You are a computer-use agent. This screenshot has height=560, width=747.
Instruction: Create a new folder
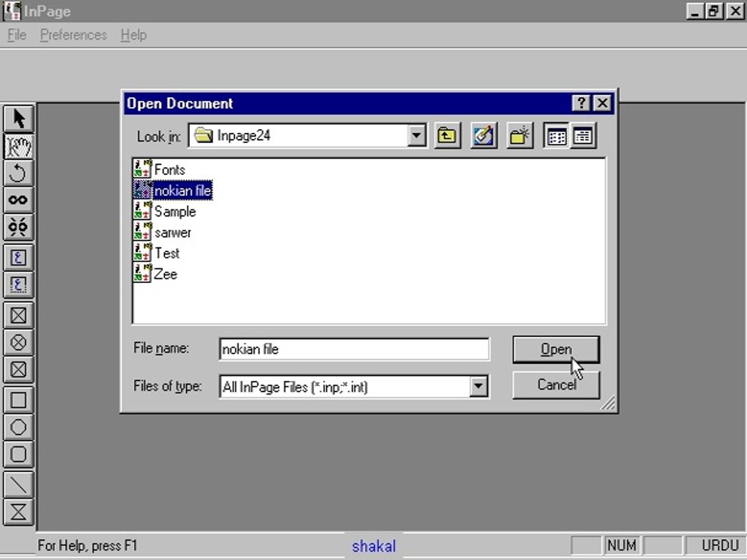pyautogui.click(x=520, y=136)
